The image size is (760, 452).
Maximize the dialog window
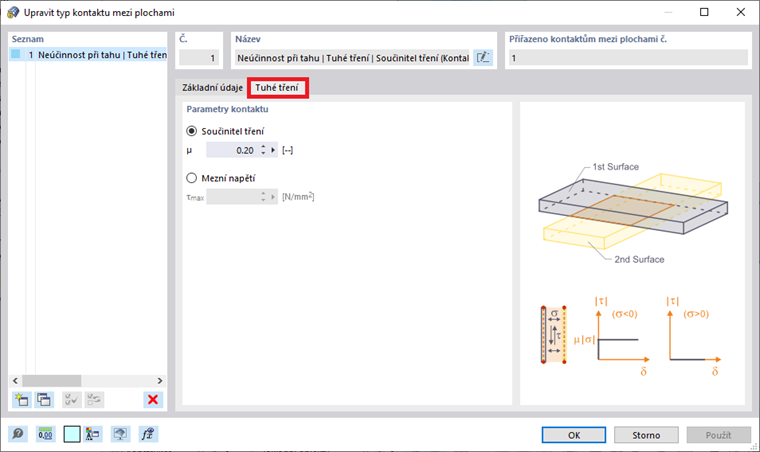(x=704, y=12)
